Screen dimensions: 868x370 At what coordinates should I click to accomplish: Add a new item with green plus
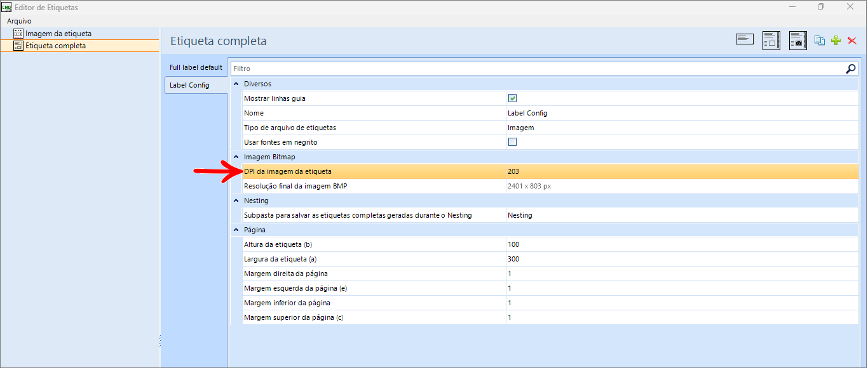coord(836,41)
